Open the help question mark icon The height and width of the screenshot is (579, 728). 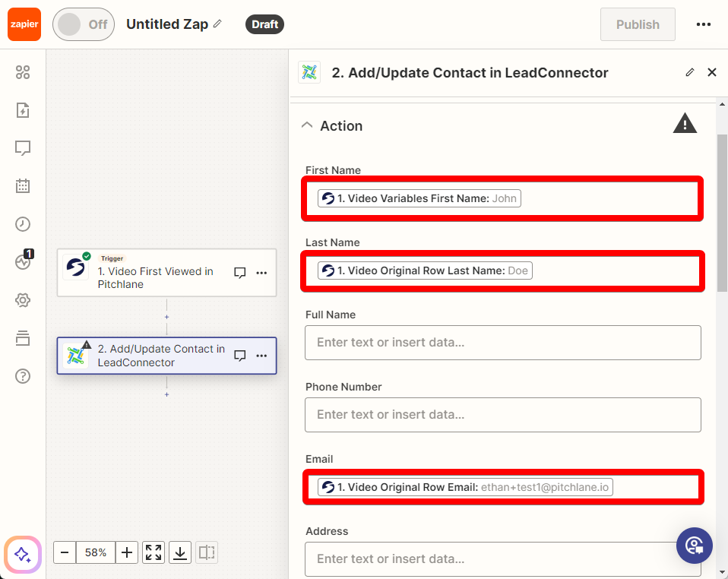pyautogui.click(x=23, y=376)
